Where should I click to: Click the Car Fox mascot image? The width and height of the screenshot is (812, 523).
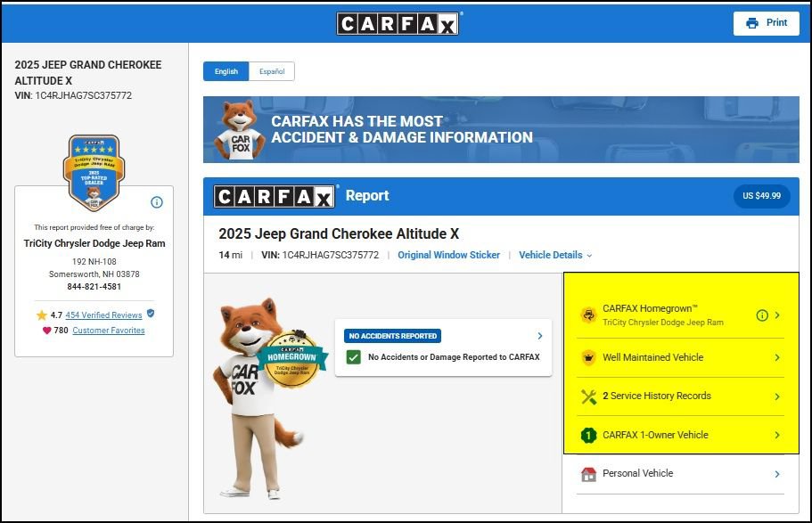(x=258, y=397)
